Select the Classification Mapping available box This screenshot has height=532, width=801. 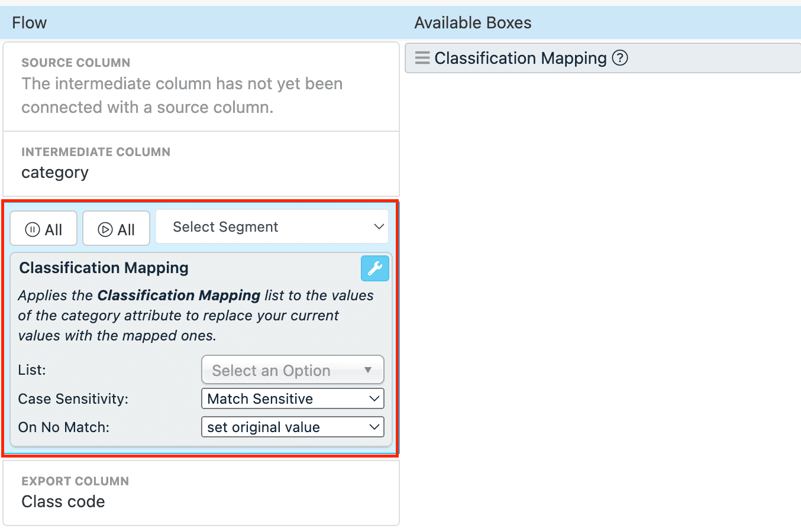[x=521, y=58]
